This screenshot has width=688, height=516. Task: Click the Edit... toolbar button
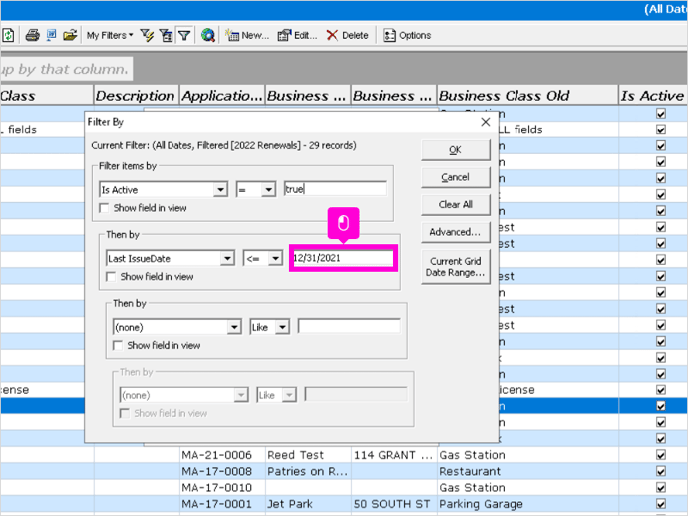[x=297, y=35]
